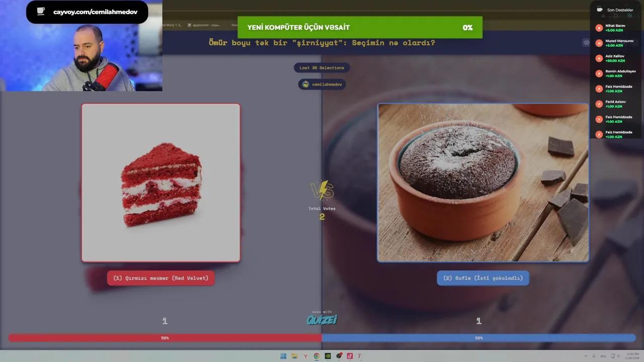This screenshot has height=362, width=644.
Task: Open the TikTok taskbar icon
Action: click(350, 356)
